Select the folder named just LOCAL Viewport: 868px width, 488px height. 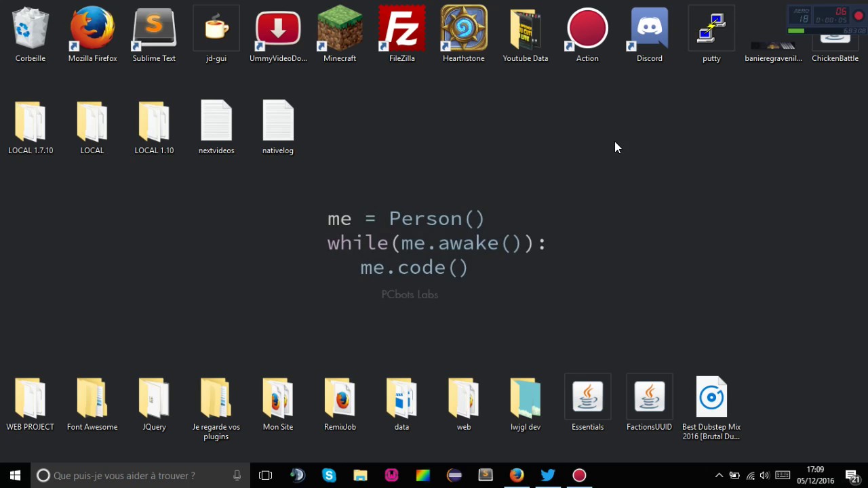(92, 127)
